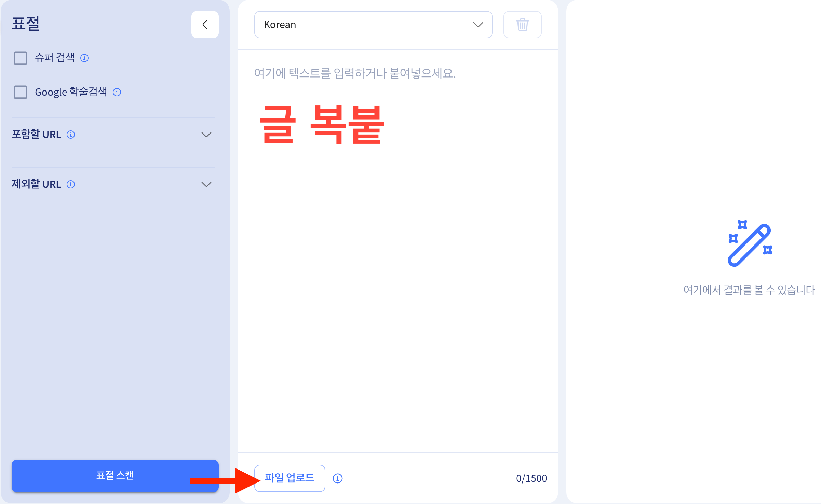Open the Korean language dropdown
The height and width of the screenshot is (504, 821).
[x=373, y=24]
